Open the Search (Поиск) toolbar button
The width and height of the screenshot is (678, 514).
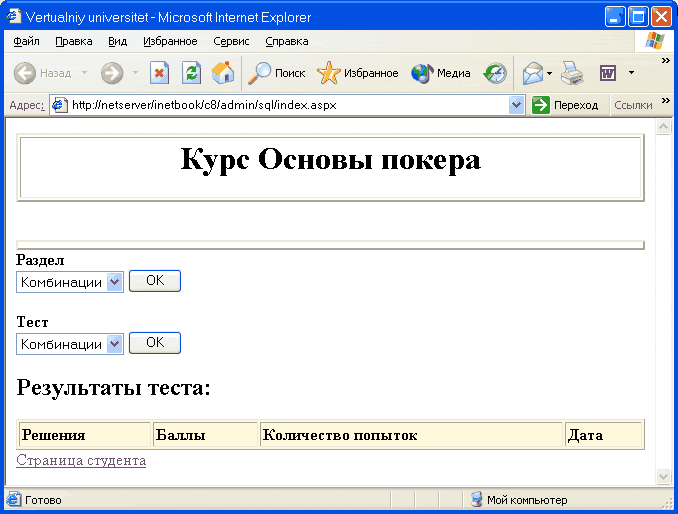277,73
